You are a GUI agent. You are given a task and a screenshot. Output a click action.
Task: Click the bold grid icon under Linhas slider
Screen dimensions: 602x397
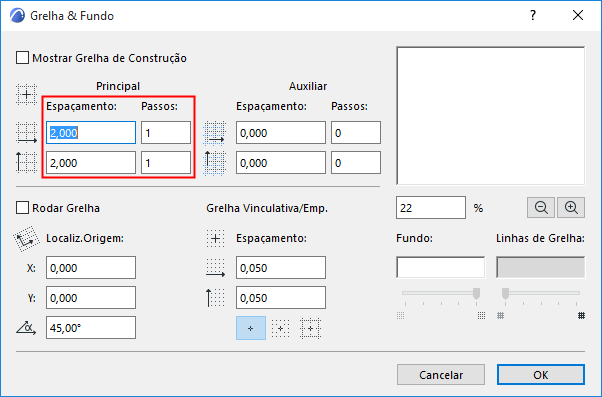coord(582,316)
